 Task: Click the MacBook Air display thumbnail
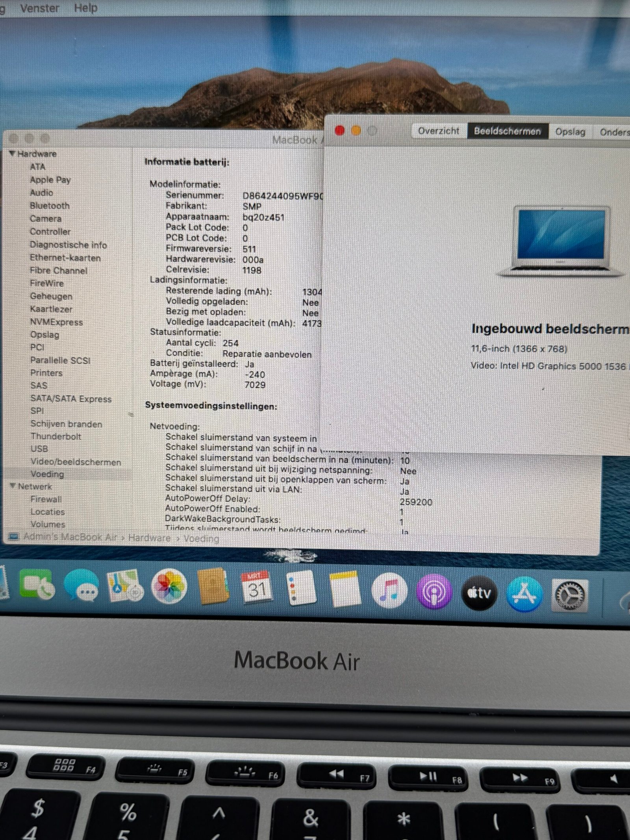click(560, 241)
